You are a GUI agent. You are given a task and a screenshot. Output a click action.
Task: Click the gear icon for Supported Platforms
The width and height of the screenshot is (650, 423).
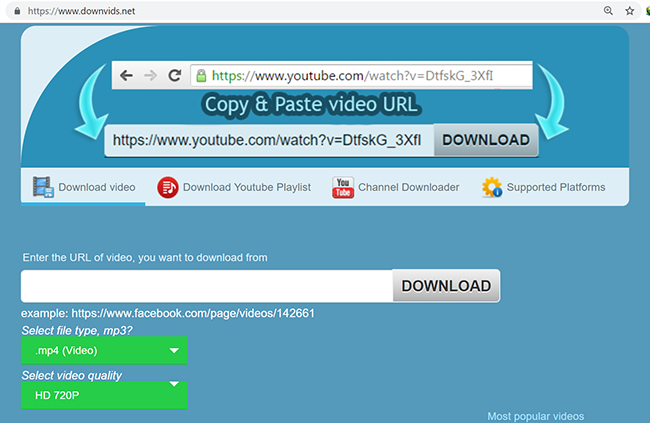491,187
